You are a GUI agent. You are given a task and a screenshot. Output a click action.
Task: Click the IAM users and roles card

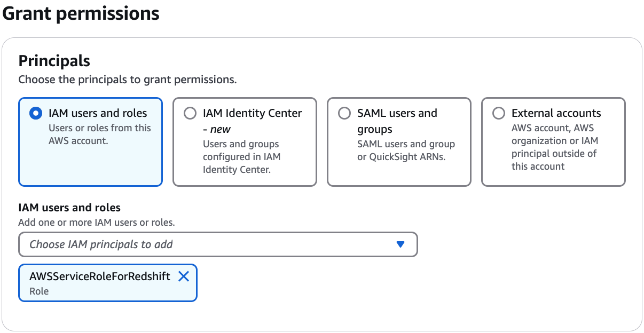[x=90, y=141]
